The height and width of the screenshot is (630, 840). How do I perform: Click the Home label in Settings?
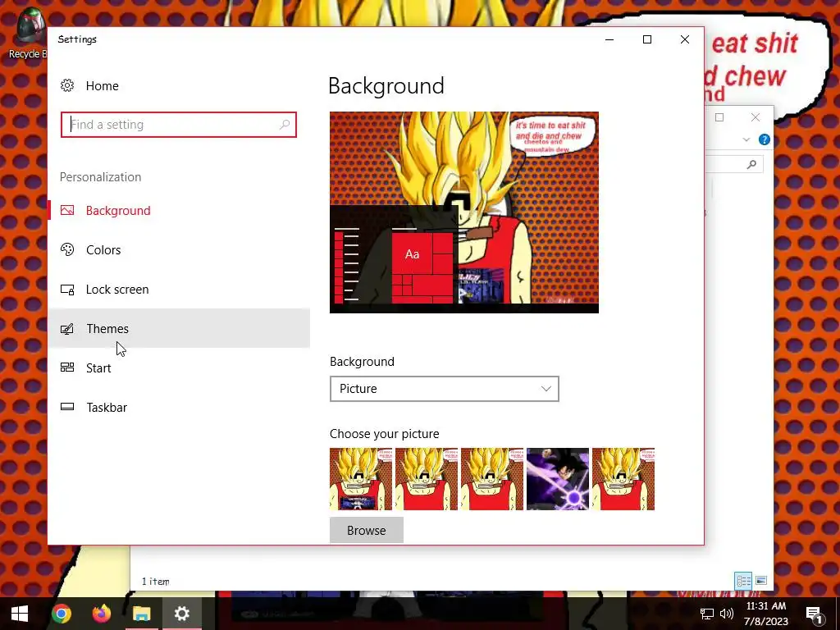(103, 85)
